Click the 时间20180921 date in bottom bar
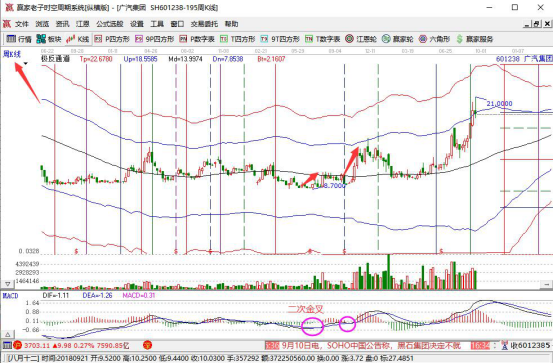The height and width of the screenshot is (364, 553). click(x=65, y=359)
